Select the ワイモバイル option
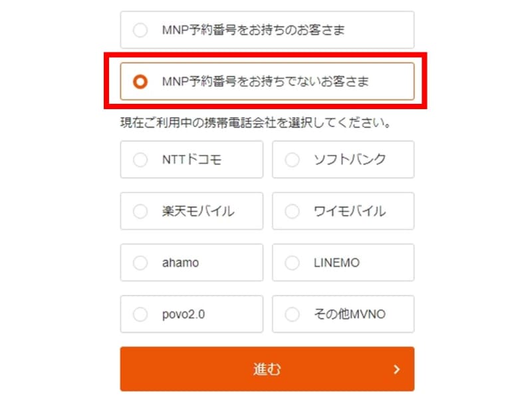 click(x=292, y=211)
